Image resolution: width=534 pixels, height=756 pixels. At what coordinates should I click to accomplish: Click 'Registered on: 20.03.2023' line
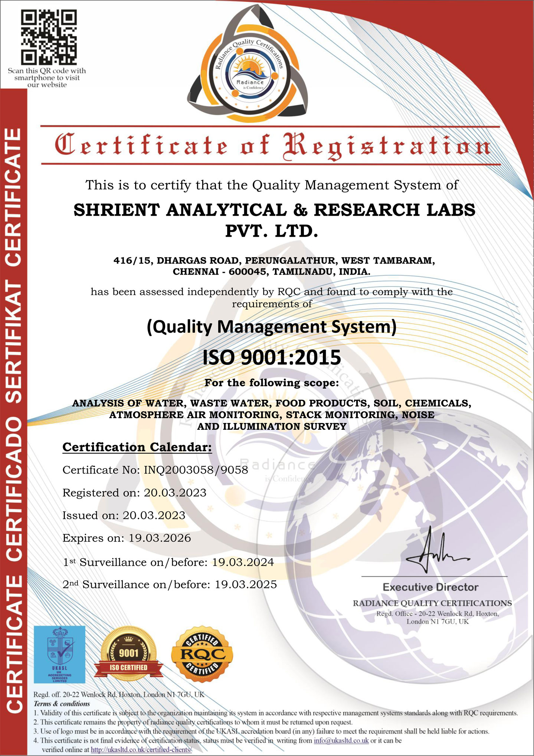click(134, 493)
